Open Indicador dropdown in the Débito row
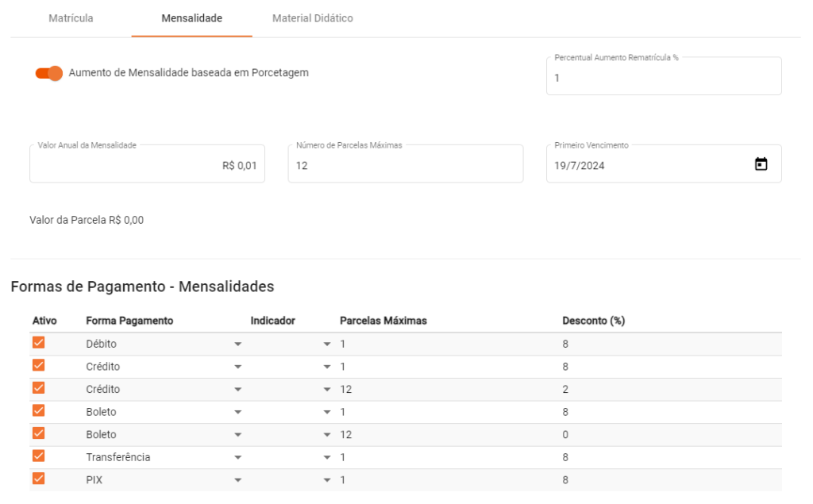Screen dimensions: 813x504 tap(326, 344)
